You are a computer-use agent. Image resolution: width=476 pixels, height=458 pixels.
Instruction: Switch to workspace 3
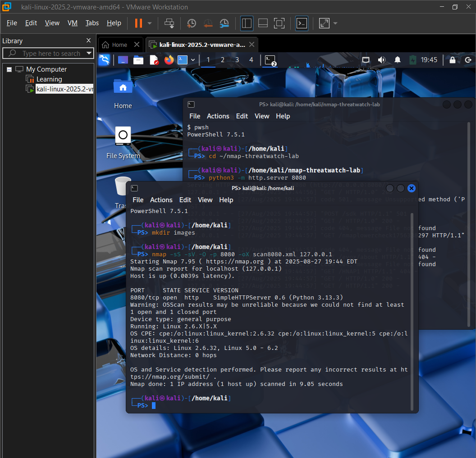pos(237,60)
